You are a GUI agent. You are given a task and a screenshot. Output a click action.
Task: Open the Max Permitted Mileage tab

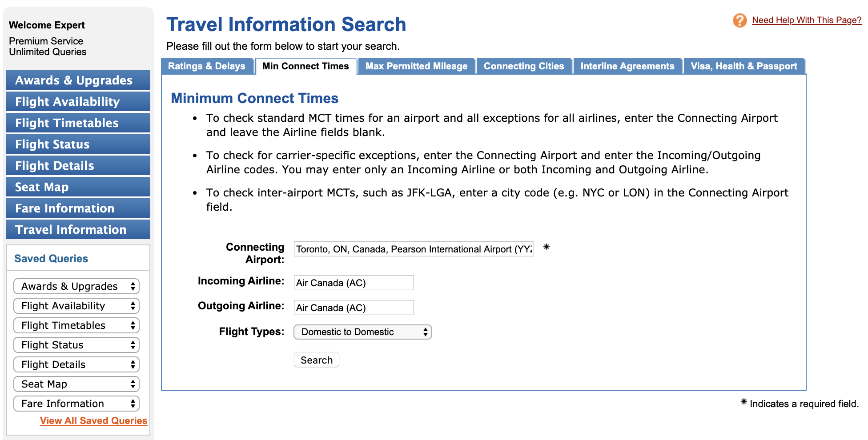click(x=417, y=66)
